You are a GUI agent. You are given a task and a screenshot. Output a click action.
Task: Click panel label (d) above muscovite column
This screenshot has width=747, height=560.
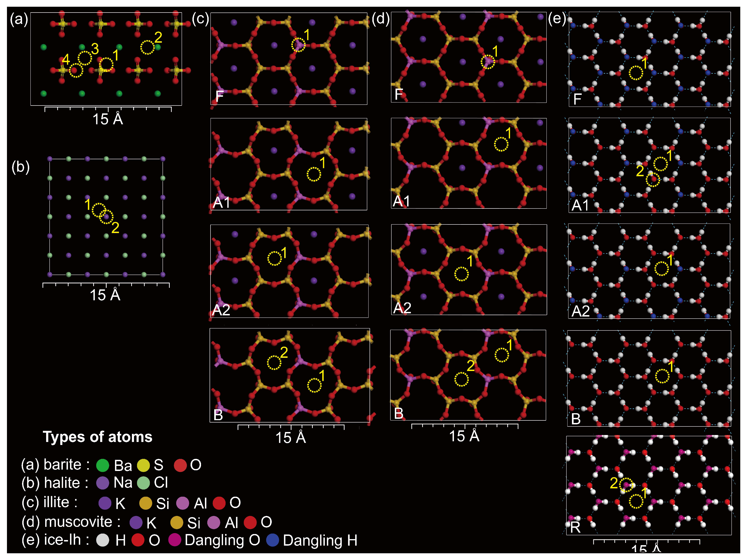coord(381,19)
